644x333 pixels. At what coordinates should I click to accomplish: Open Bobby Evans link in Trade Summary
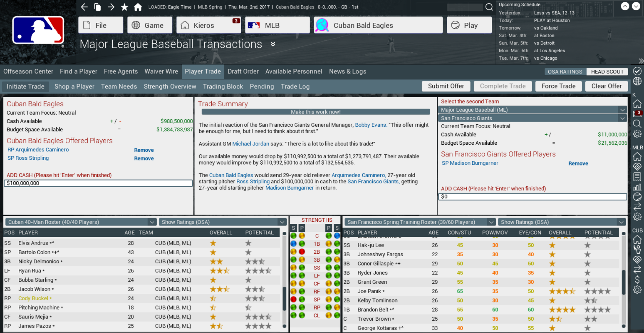(x=371, y=125)
